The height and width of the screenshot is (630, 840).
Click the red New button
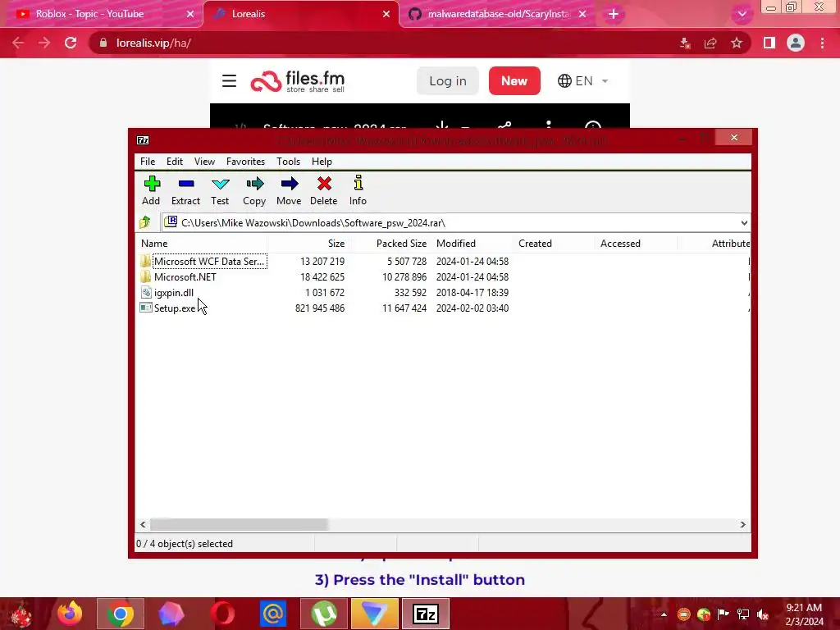514,81
